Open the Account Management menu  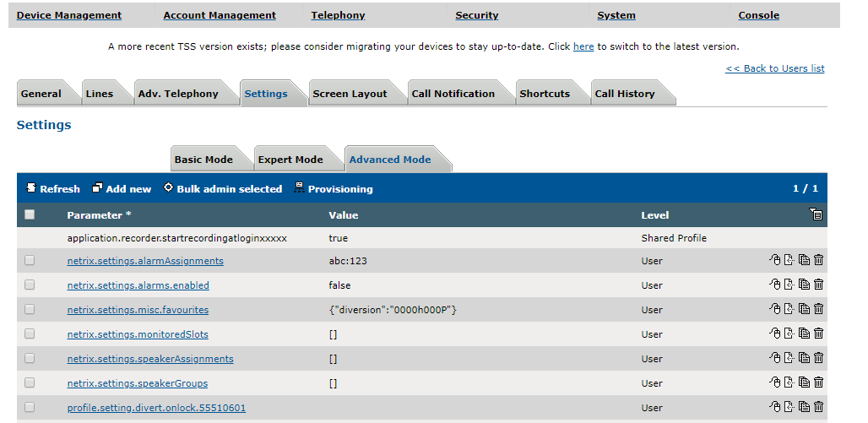click(x=220, y=15)
